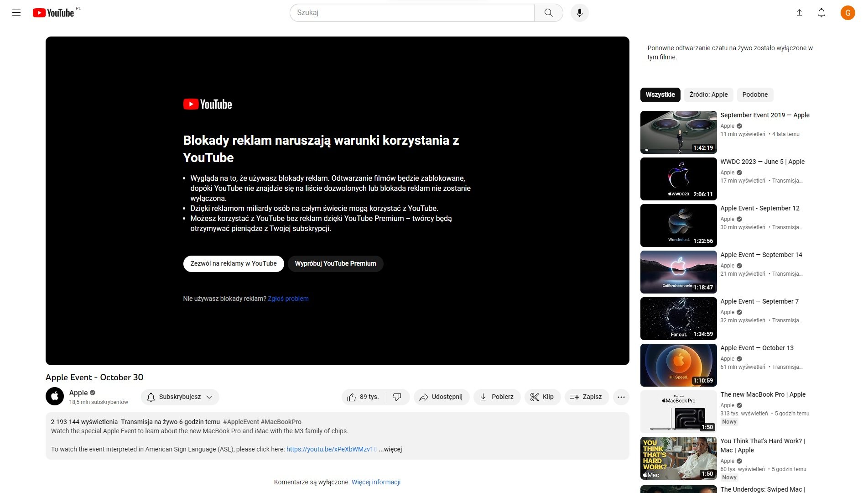
Task: Start voice search with microphone icon
Action: coord(579,13)
